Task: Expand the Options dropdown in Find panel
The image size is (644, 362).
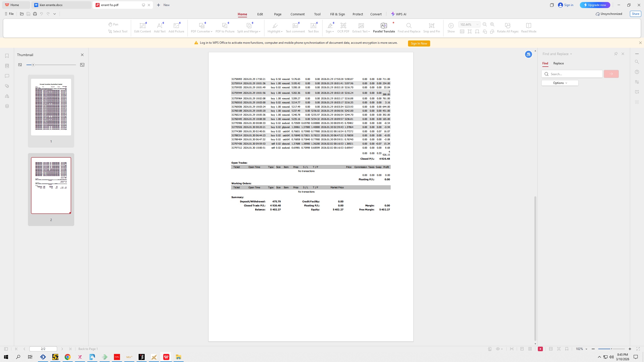Action: pyautogui.click(x=560, y=83)
